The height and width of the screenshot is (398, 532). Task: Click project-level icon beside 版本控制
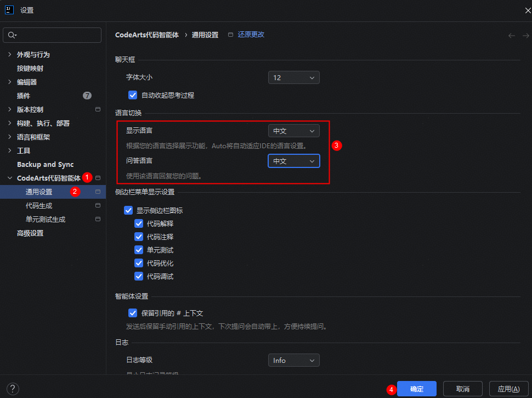(98, 109)
